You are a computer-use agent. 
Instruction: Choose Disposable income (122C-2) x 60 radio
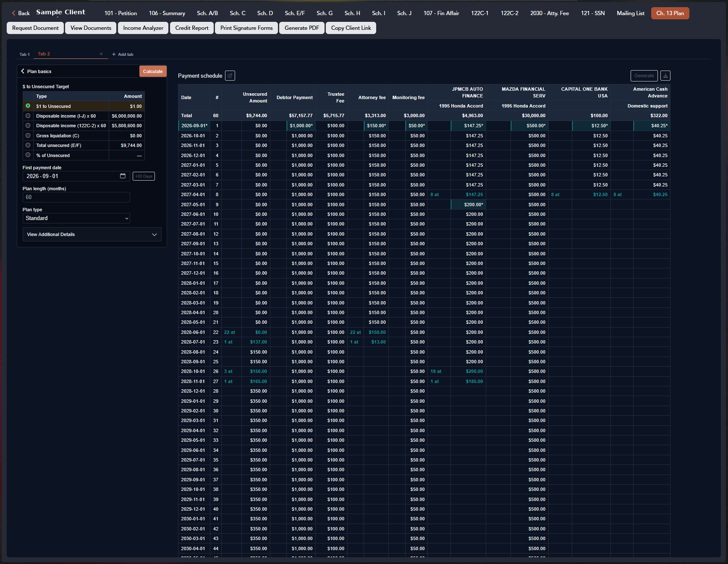pyautogui.click(x=28, y=125)
